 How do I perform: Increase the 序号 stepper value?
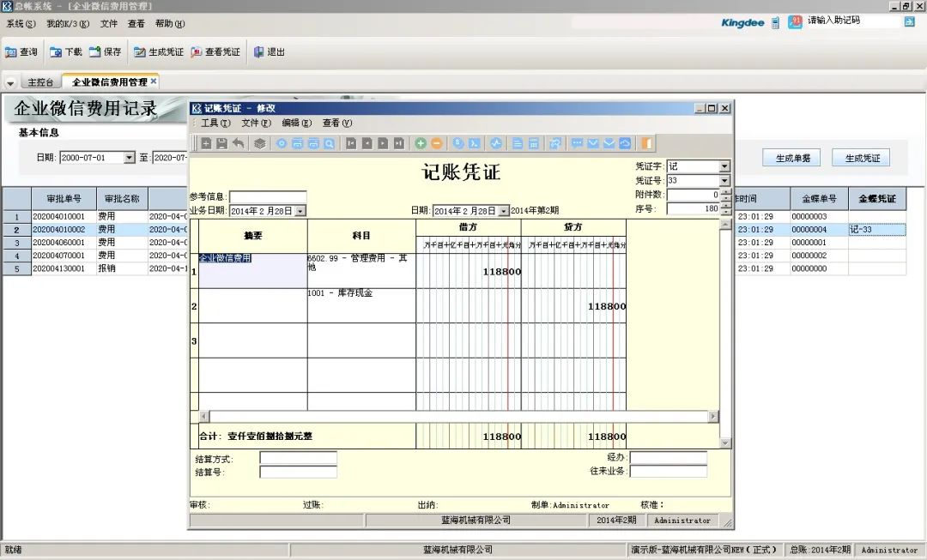(725, 206)
